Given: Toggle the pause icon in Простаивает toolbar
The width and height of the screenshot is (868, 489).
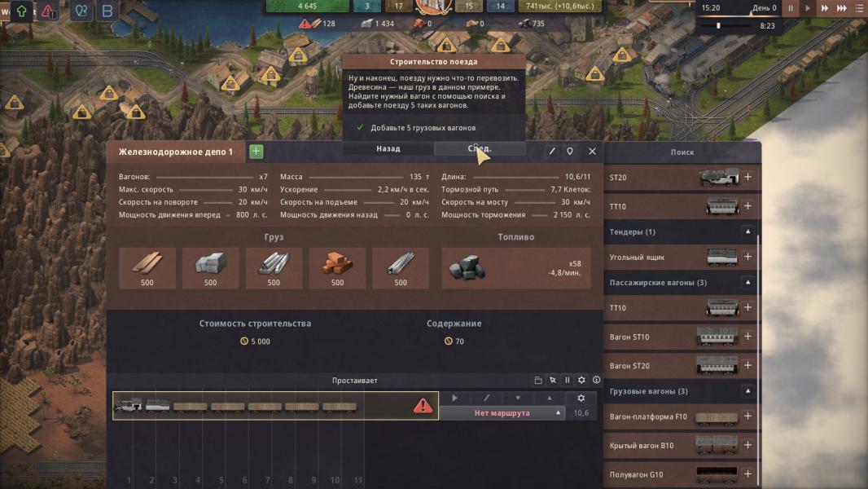Looking at the screenshot, I should 567,380.
